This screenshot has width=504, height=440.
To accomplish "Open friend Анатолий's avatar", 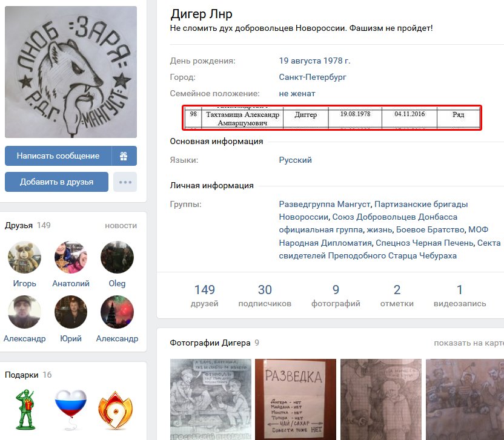I will (71, 257).
